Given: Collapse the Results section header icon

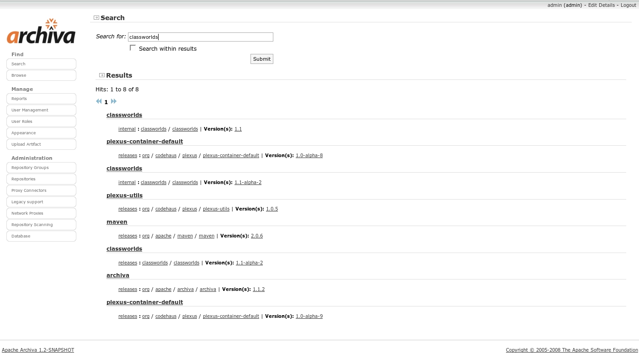Looking at the screenshot, I should click(102, 75).
